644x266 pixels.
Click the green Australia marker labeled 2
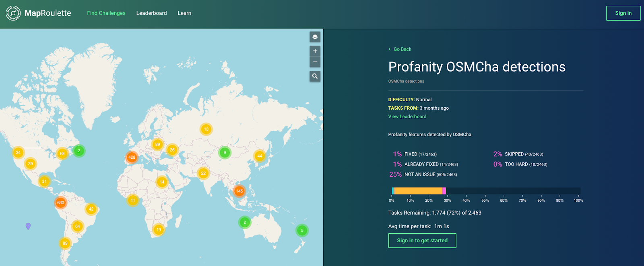(x=245, y=222)
